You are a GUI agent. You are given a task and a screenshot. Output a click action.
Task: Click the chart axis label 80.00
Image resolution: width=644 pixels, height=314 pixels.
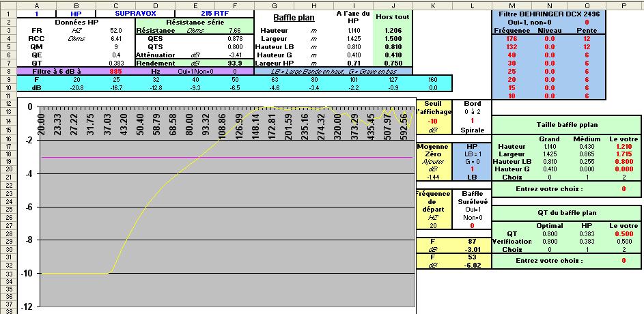[x=189, y=125]
